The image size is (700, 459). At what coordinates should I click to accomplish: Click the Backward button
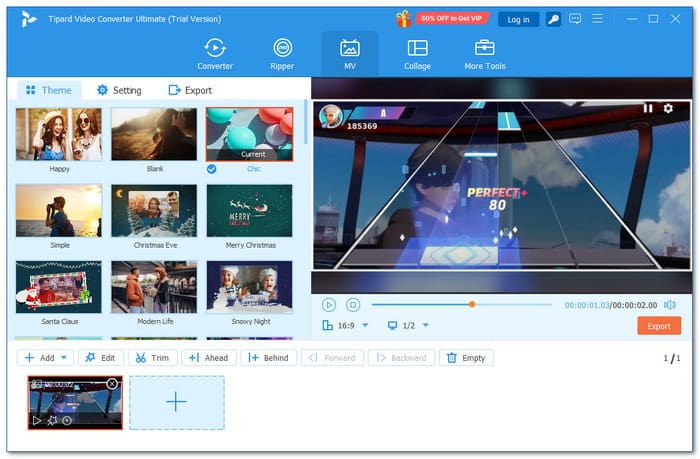(x=401, y=358)
